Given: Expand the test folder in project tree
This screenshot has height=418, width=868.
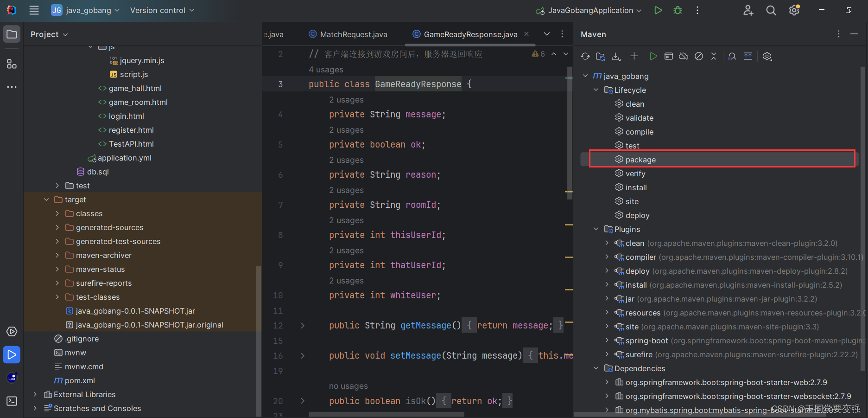Looking at the screenshot, I should tap(57, 186).
